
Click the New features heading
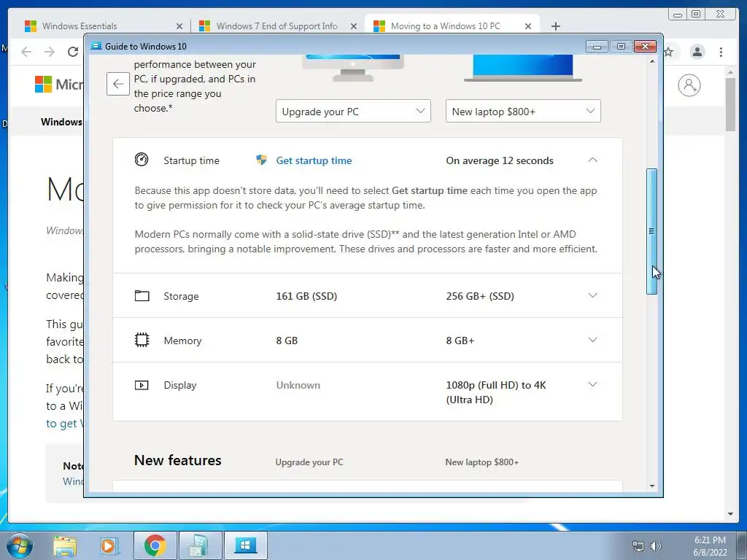click(x=178, y=460)
